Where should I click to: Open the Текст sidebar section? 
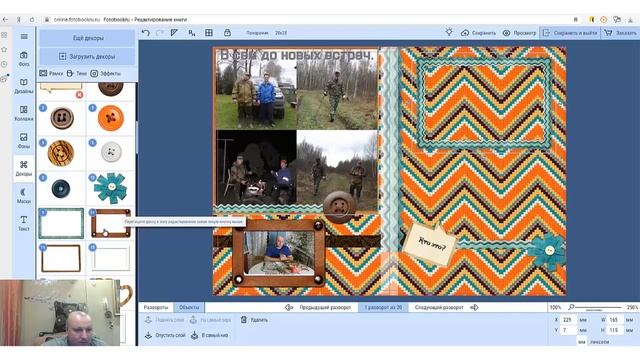pyautogui.click(x=24, y=223)
